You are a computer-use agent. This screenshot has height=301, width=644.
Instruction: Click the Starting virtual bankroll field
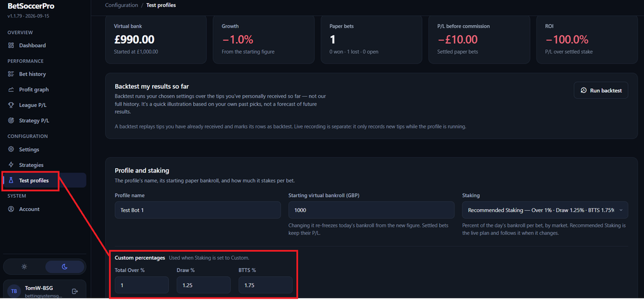371,210
